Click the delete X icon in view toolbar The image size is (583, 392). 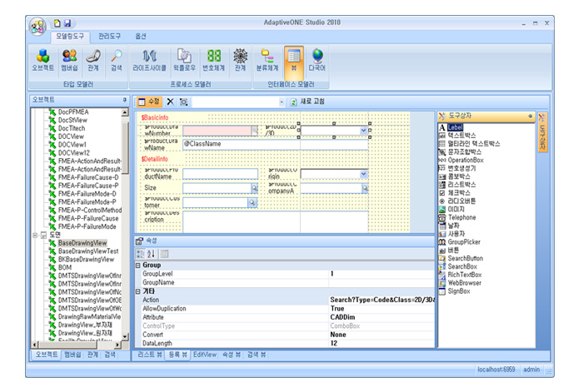coord(170,102)
